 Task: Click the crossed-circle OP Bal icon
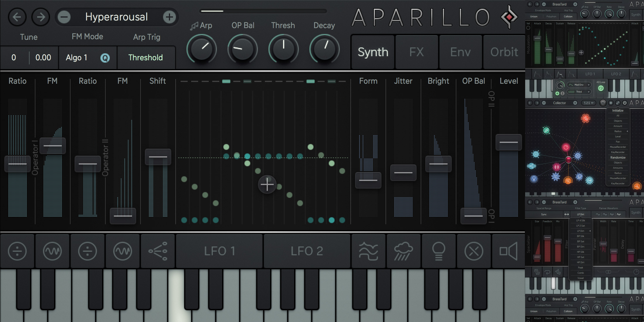tap(474, 251)
